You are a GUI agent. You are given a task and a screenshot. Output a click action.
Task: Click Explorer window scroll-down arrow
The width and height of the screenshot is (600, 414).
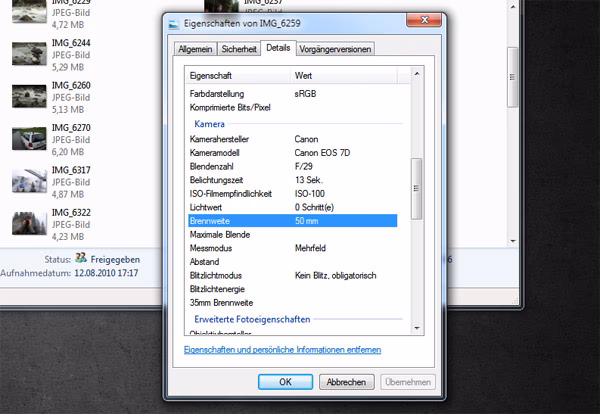pos(513,241)
